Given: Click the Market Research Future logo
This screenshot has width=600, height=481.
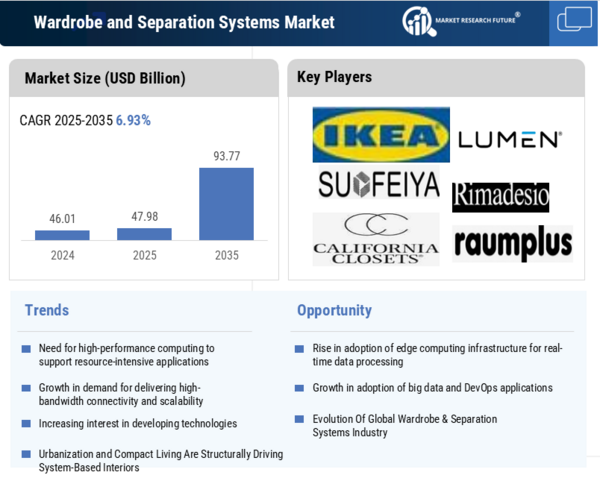Looking at the screenshot, I should [468, 22].
